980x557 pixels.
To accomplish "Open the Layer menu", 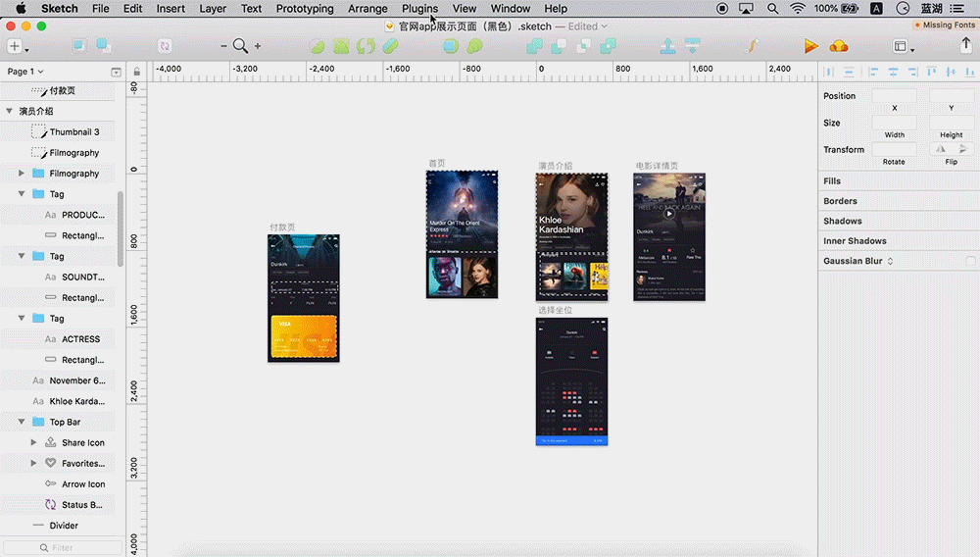I will pos(213,8).
